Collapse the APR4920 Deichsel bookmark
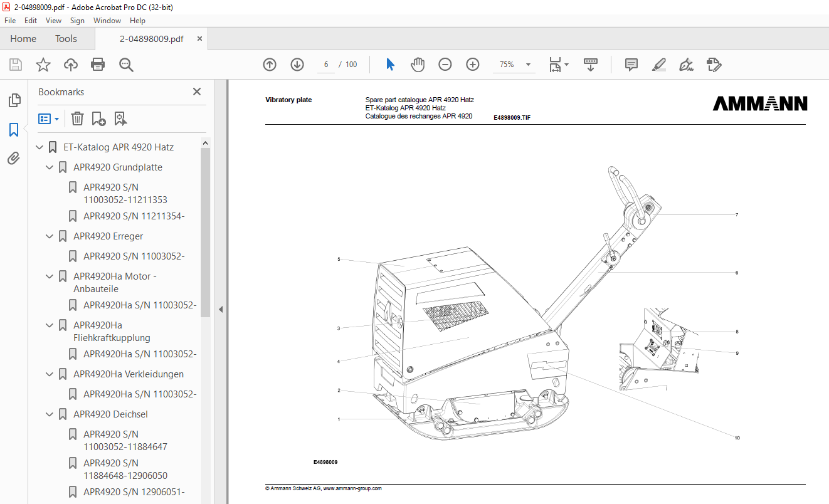 (50, 414)
